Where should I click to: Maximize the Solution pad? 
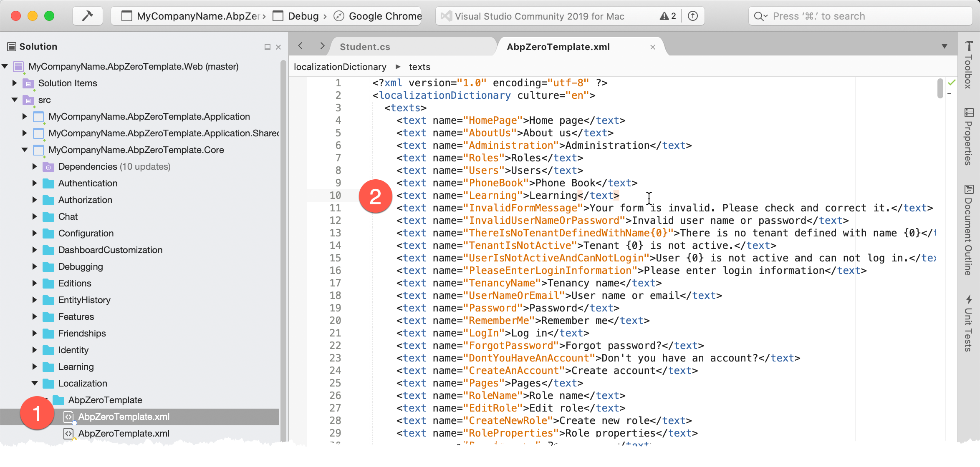click(x=267, y=47)
